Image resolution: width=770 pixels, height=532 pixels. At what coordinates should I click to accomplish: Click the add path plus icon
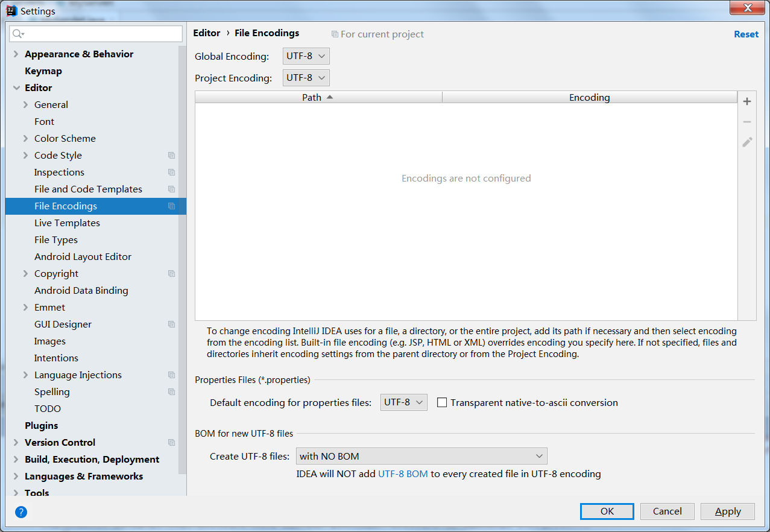pos(747,101)
